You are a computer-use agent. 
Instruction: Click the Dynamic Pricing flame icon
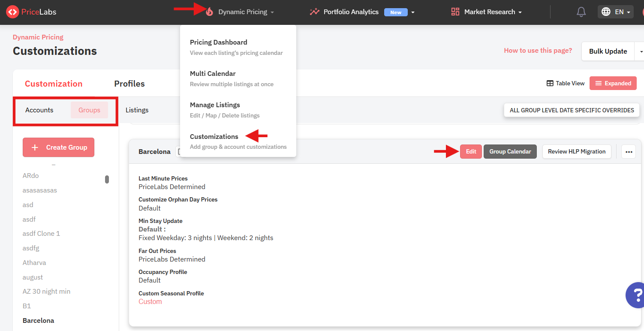coord(209,12)
